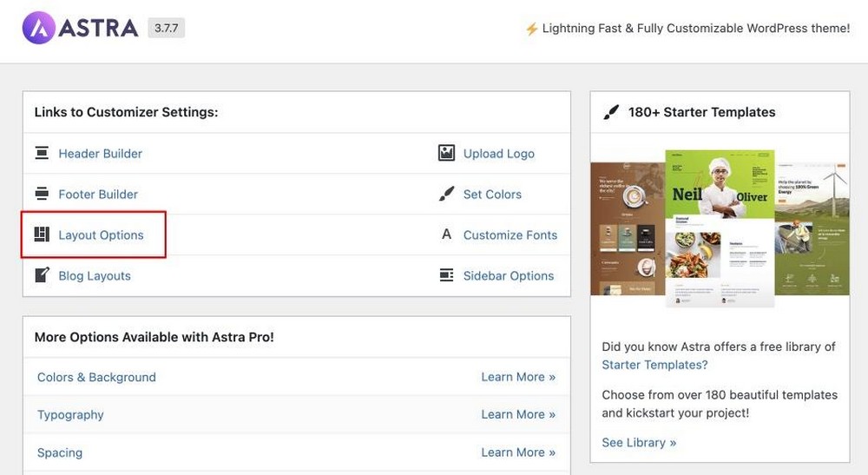Click the Colors & Background link
The width and height of the screenshot is (868, 475).
pos(96,377)
